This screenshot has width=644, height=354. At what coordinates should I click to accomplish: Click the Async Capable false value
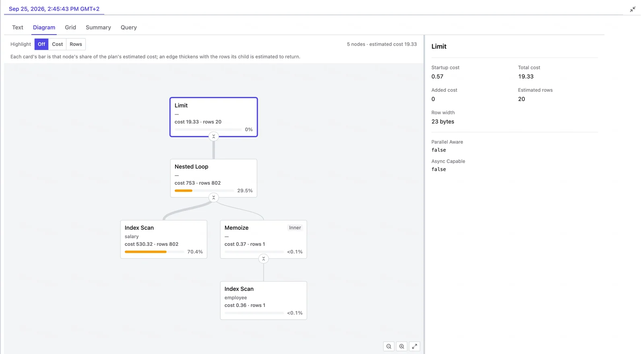click(439, 169)
